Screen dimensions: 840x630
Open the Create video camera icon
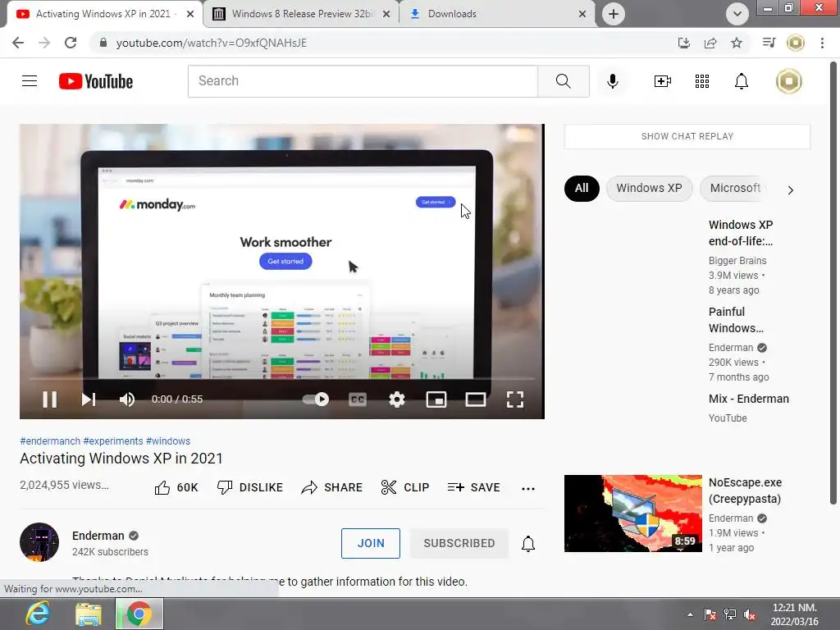[x=663, y=81]
